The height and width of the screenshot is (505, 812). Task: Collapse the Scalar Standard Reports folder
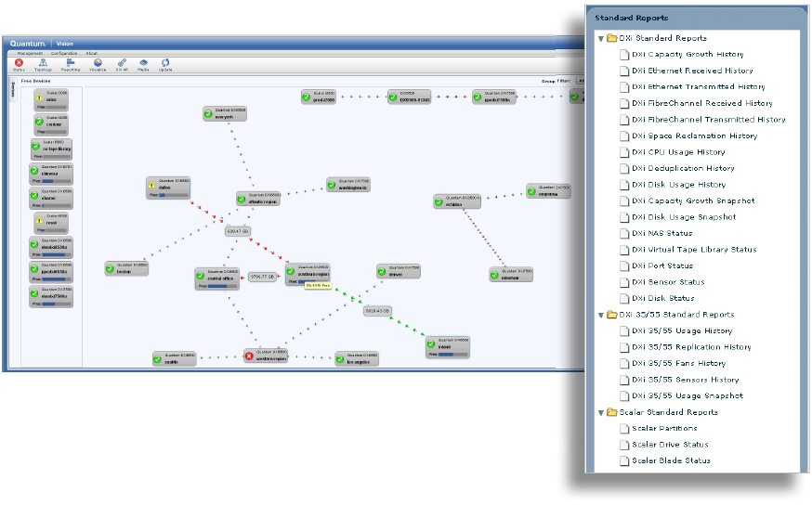[601, 412]
